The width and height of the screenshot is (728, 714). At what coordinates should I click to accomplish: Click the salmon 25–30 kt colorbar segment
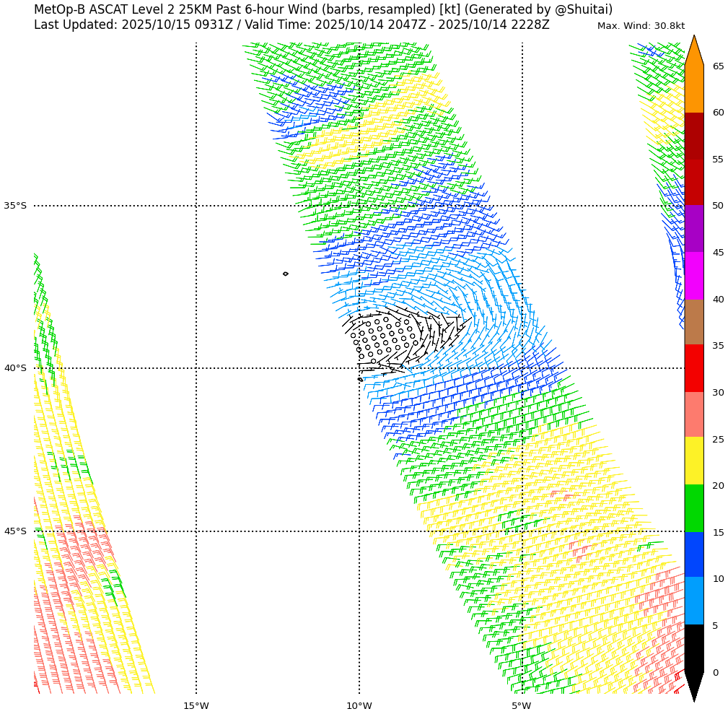[693, 414]
